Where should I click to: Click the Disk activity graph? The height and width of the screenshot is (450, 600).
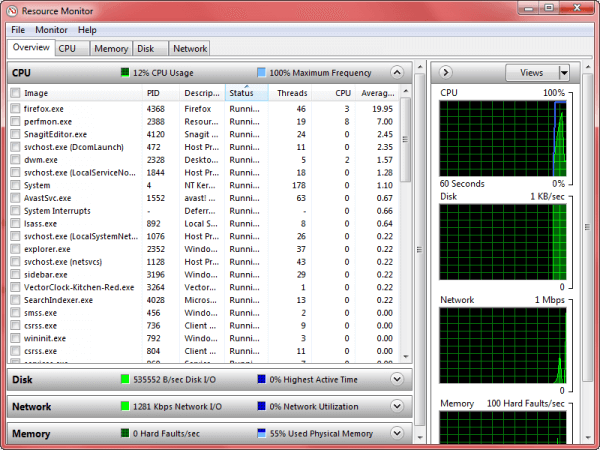503,242
